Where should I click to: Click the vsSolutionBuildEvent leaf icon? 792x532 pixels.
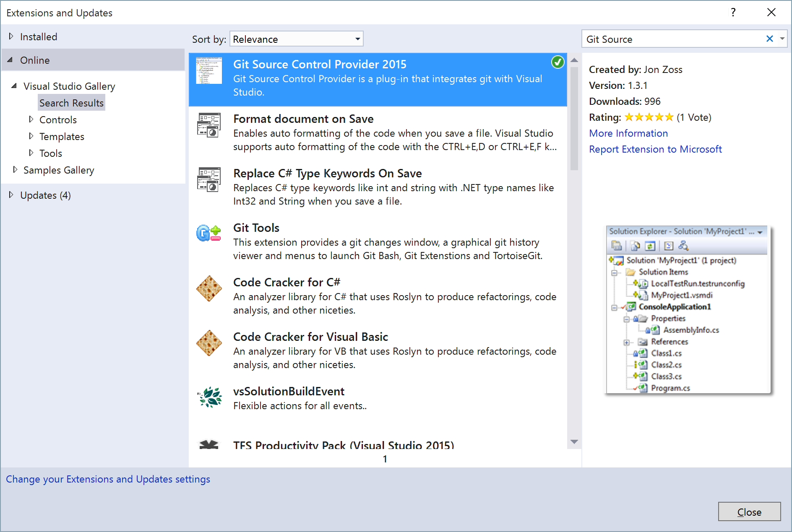(x=209, y=397)
